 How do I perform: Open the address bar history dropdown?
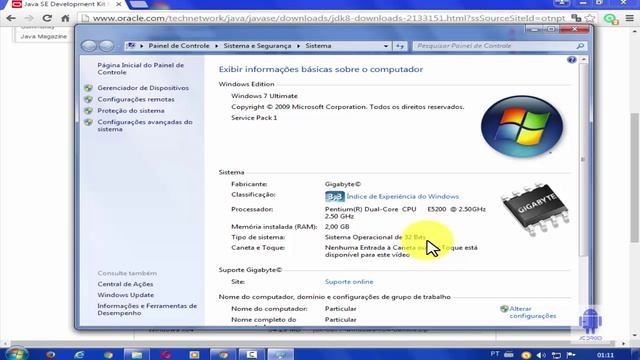(386, 46)
